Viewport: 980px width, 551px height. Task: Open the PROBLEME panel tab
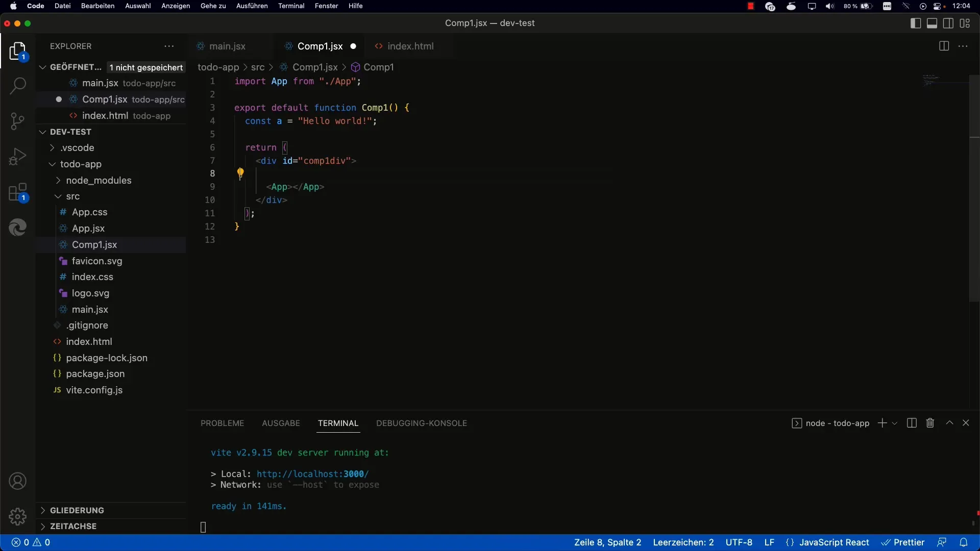[223, 423]
